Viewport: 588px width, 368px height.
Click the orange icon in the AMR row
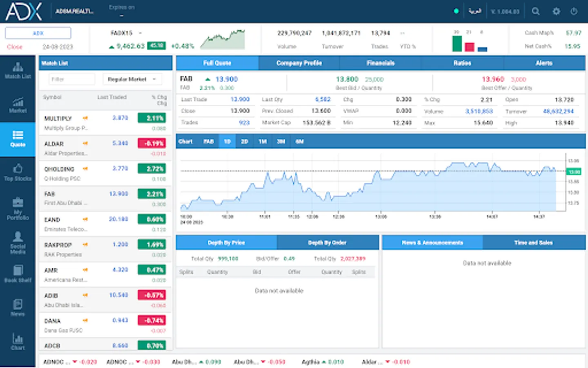tap(85, 270)
